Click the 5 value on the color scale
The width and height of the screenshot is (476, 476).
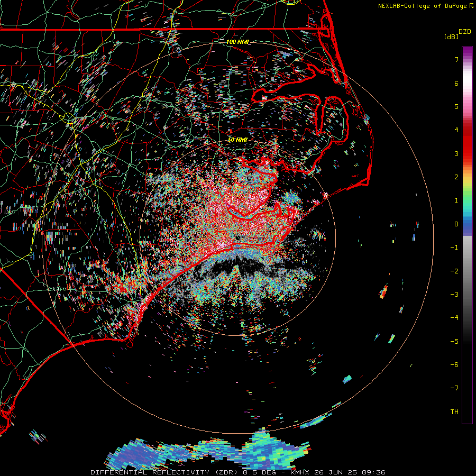coord(456,106)
